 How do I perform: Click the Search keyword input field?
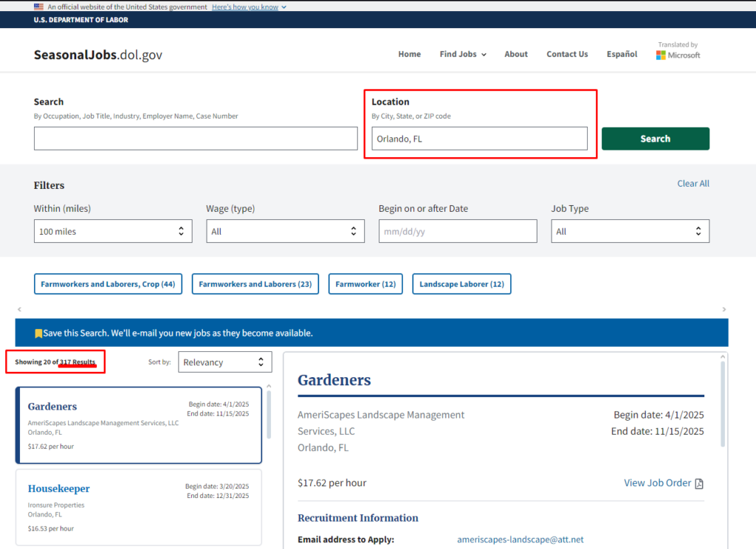pyautogui.click(x=196, y=139)
